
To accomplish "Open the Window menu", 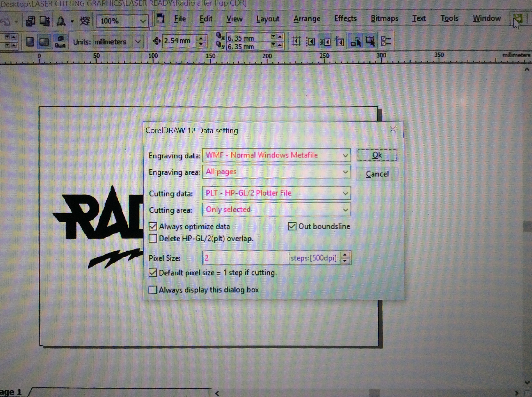I will point(487,18).
